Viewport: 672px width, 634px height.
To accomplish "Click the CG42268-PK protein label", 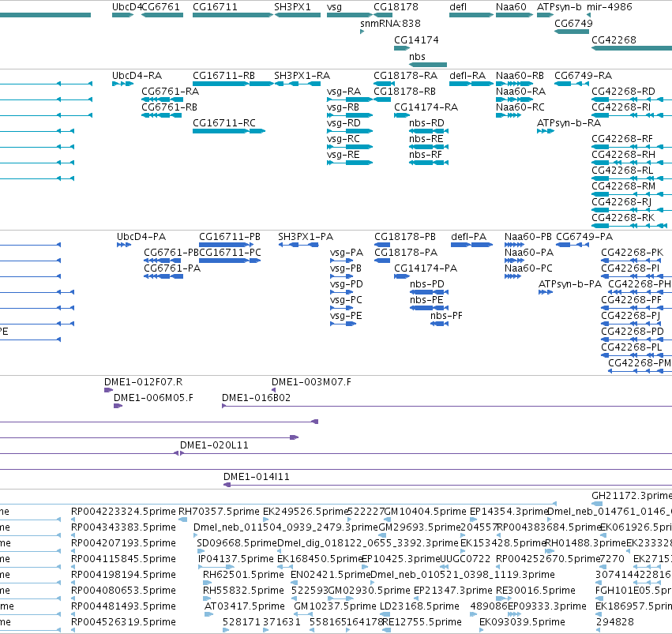I will click(633, 253).
